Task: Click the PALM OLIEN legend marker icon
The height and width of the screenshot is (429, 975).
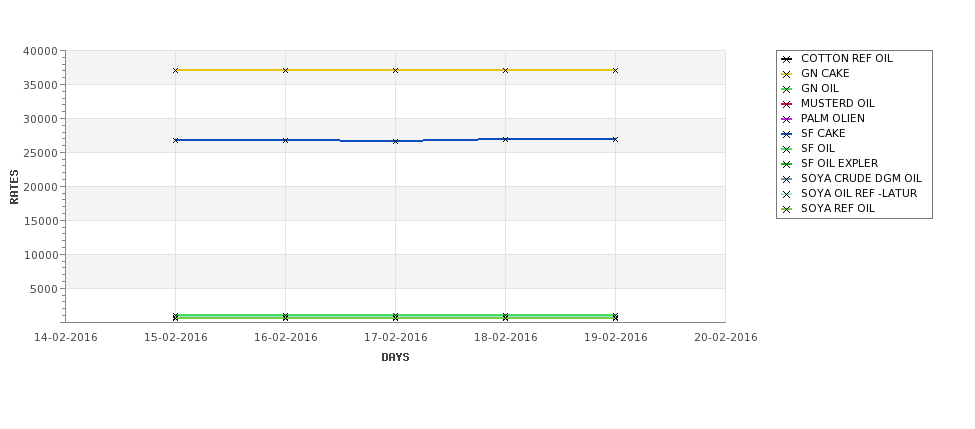Action: 787,119
